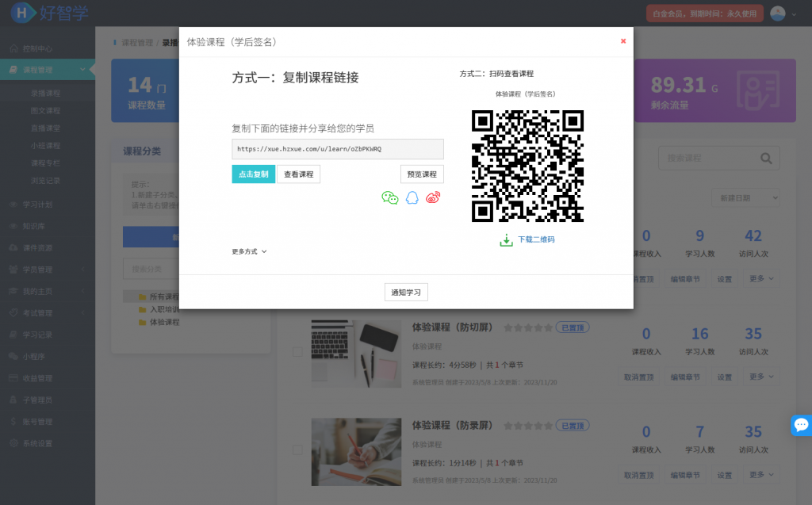Tick checkbox for 体验课程（防录屏）

[297, 450]
